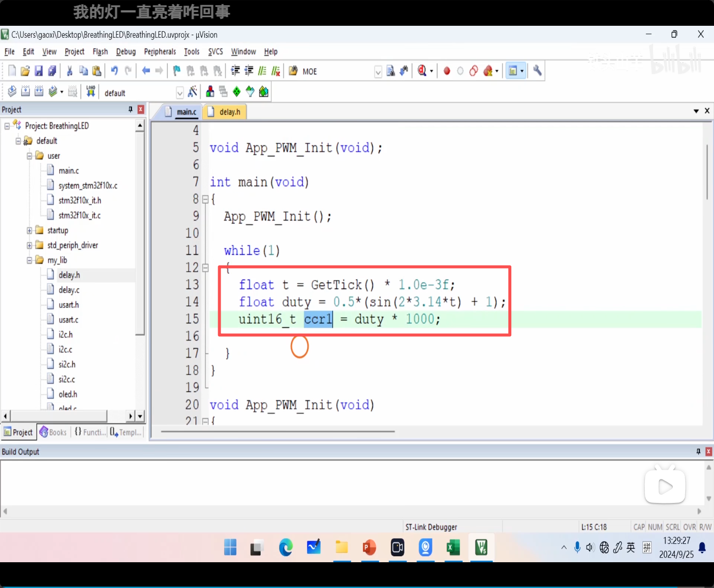The image size is (714, 588).
Task: Click the Redo arrow icon
Action: (x=128, y=71)
